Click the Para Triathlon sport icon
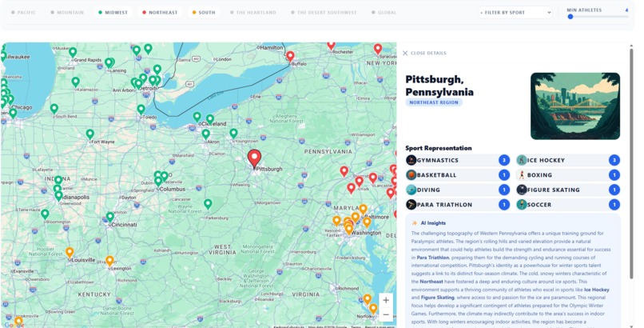This screenshot has height=328, width=644. click(411, 204)
